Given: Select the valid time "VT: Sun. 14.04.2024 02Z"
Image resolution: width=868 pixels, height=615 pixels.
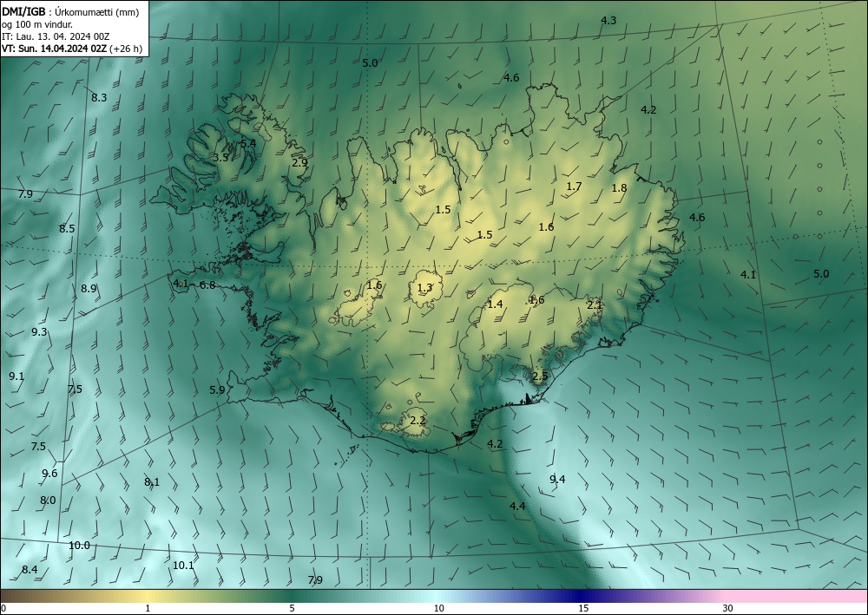Looking at the screenshot, I should pyautogui.click(x=55, y=49).
